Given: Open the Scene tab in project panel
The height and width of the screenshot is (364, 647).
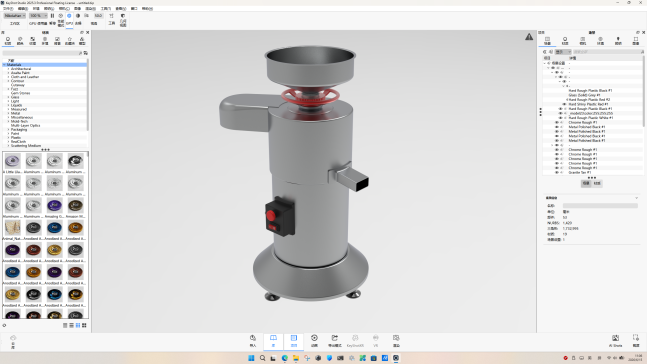Looking at the screenshot, I should tap(547, 40).
